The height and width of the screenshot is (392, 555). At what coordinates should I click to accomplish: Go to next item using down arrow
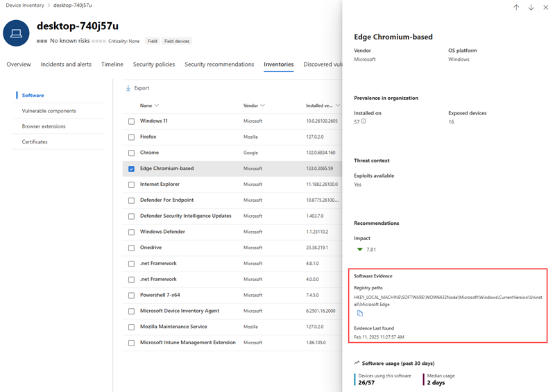pos(531,8)
